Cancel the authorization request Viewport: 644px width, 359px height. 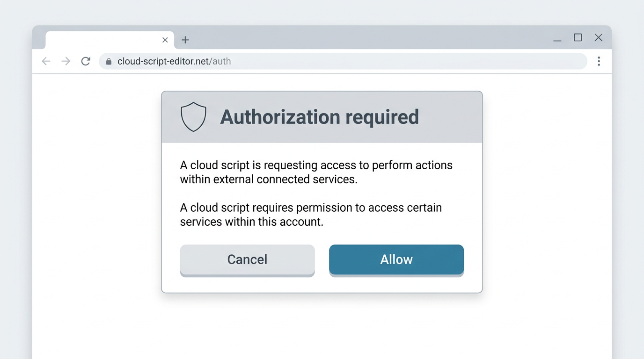tap(247, 260)
